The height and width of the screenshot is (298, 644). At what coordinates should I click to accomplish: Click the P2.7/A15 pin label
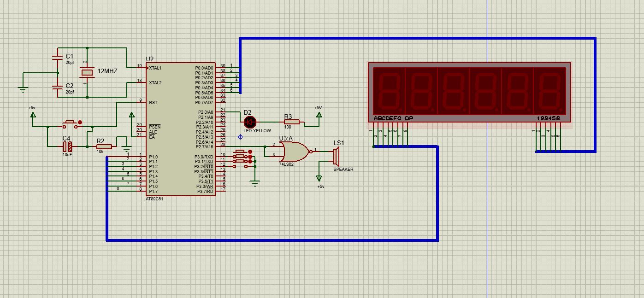coord(204,146)
